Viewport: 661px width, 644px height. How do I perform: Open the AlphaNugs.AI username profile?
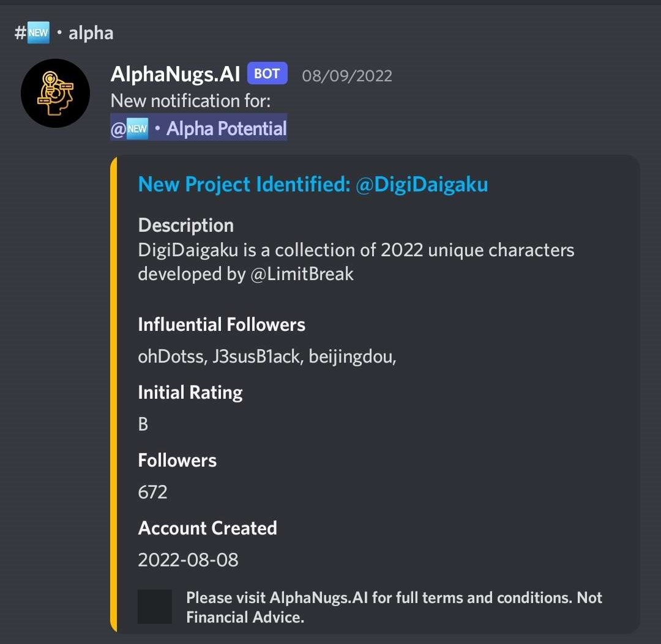pos(175,74)
